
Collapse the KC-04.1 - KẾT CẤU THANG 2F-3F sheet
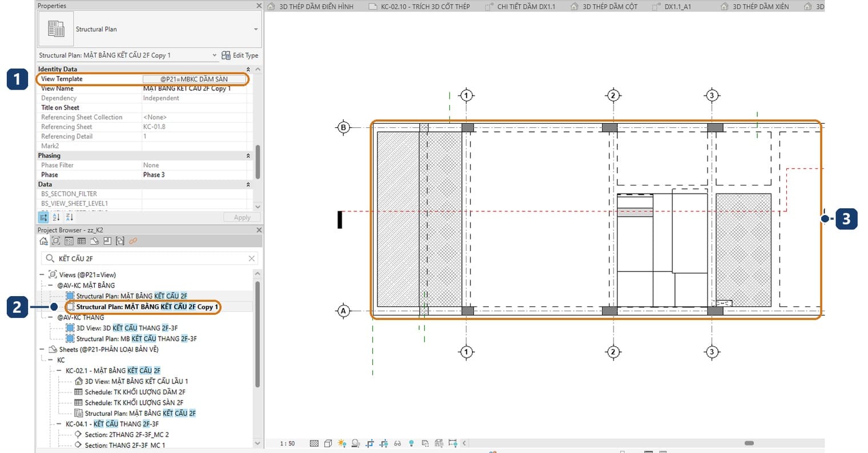[x=59, y=424]
